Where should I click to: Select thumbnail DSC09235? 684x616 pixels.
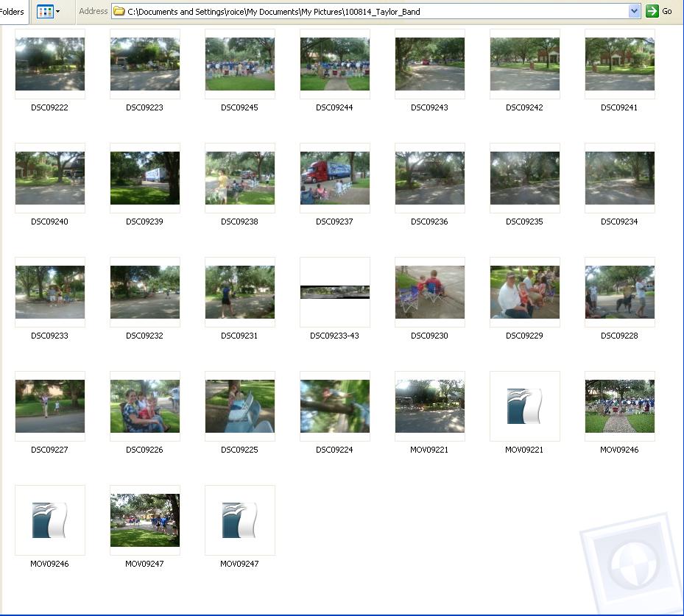(x=525, y=178)
